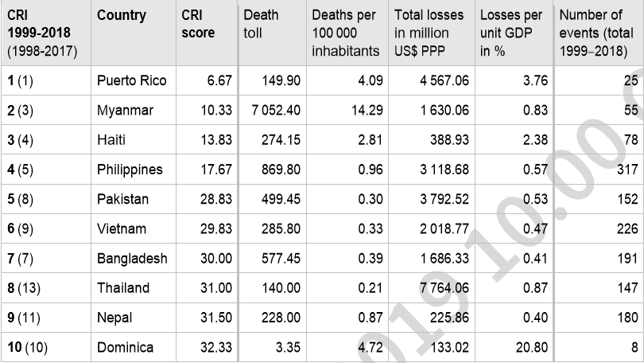Click the Country column header
Screen dimensions: 644x363
point(122,16)
